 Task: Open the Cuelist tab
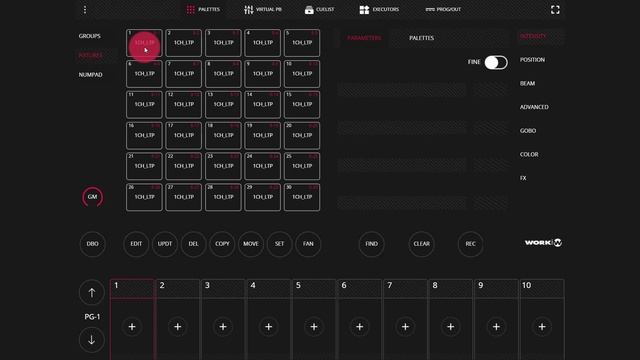[320, 9]
